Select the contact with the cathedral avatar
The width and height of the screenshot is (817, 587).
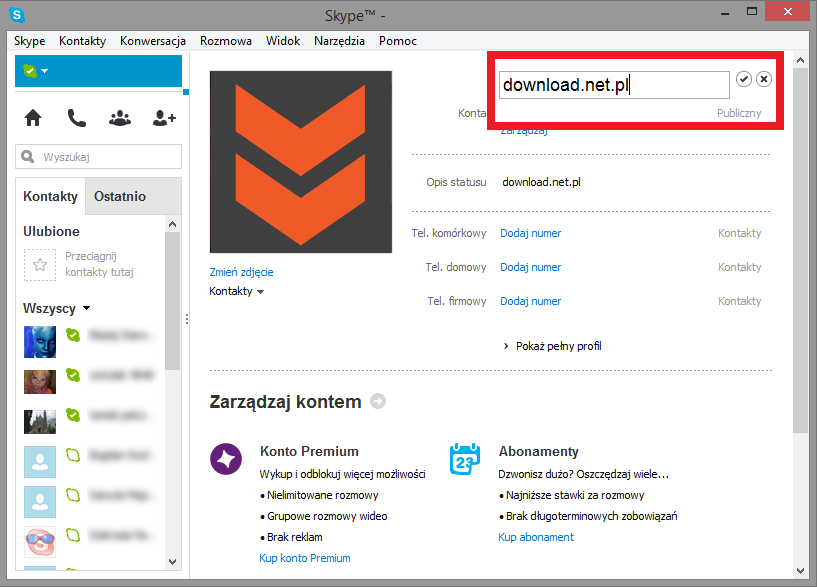pos(40,422)
